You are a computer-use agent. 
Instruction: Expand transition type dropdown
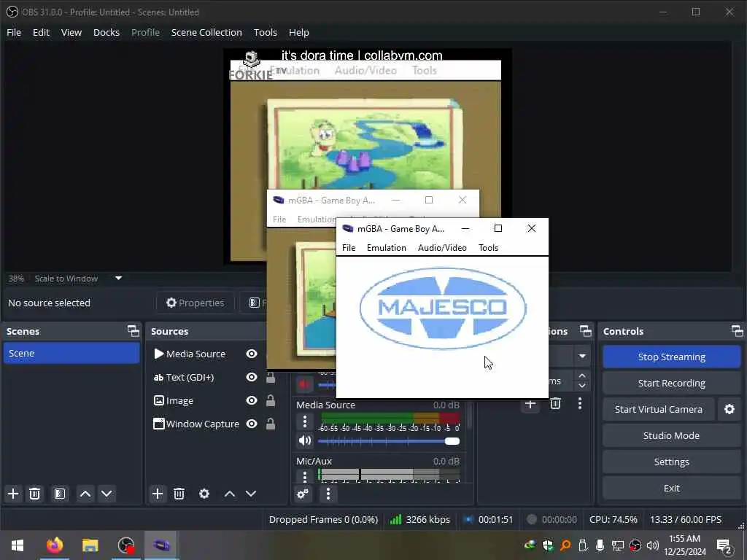[582, 356]
